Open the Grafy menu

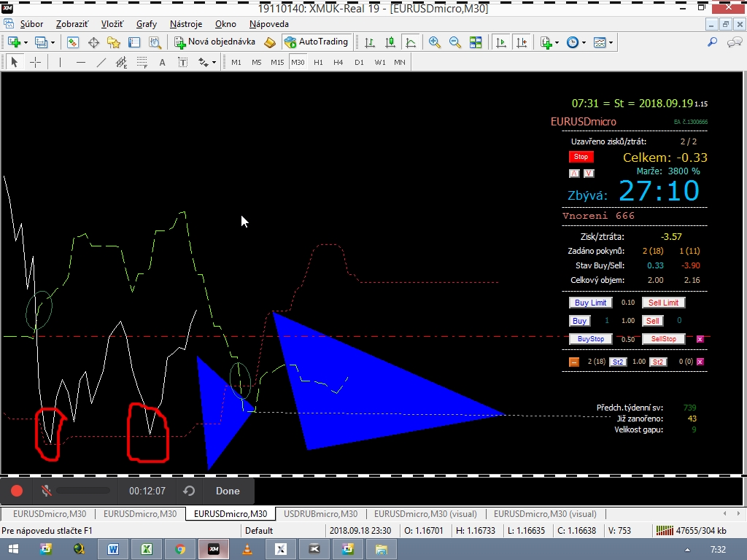click(x=146, y=24)
